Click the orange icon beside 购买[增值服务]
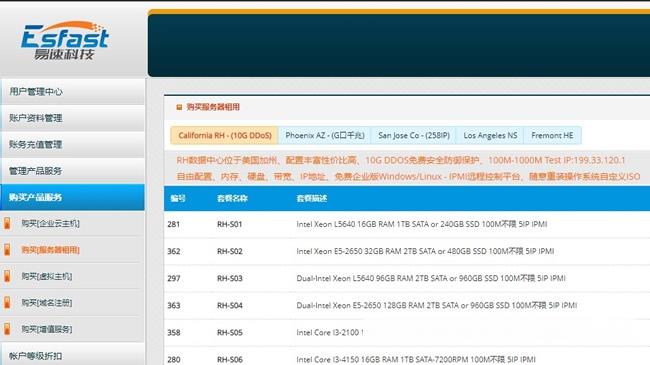 [x=7, y=329]
